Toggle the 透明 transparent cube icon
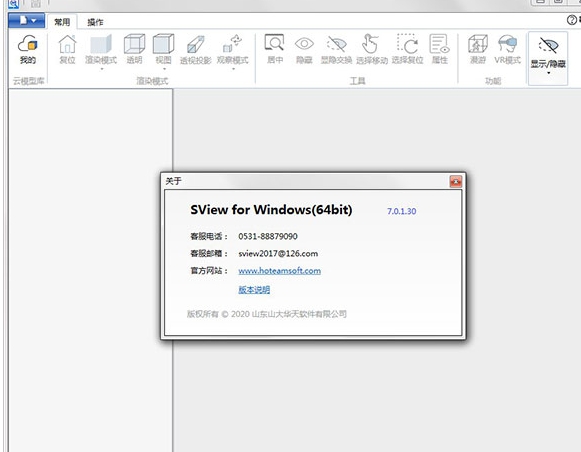 (134, 49)
